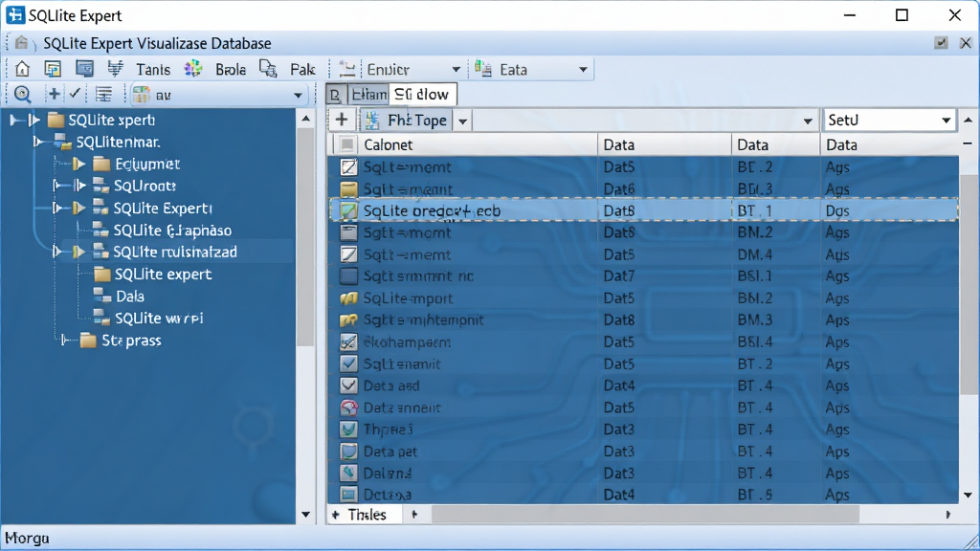Image resolution: width=980 pixels, height=551 pixels.
Task: Expand the SQLite spert root node
Action: click(x=34, y=120)
